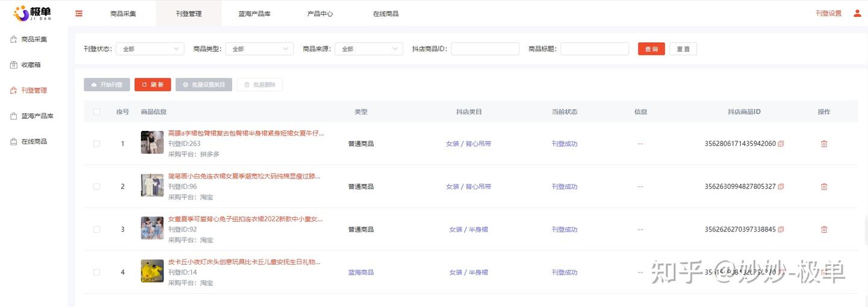This screenshot has height=307, width=868.
Task: Open the 商品来源 dropdown
Action: (x=368, y=49)
